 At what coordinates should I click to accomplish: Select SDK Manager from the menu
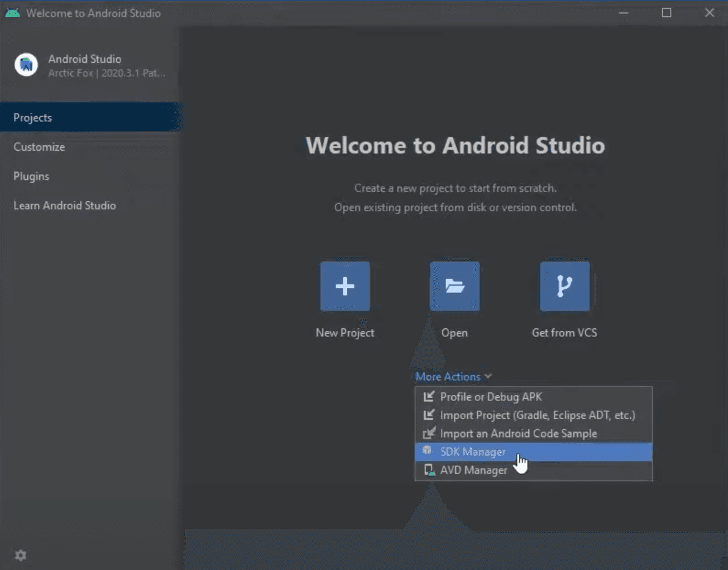point(473,452)
